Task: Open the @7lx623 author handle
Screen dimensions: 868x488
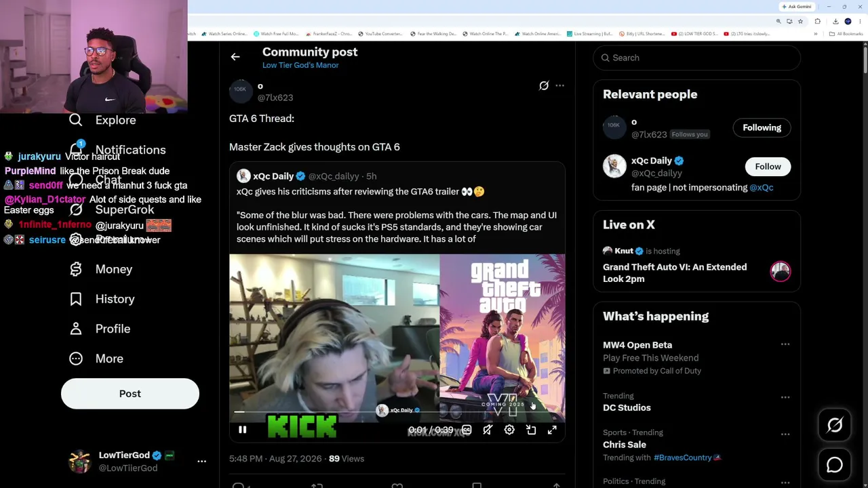Action: (275, 98)
